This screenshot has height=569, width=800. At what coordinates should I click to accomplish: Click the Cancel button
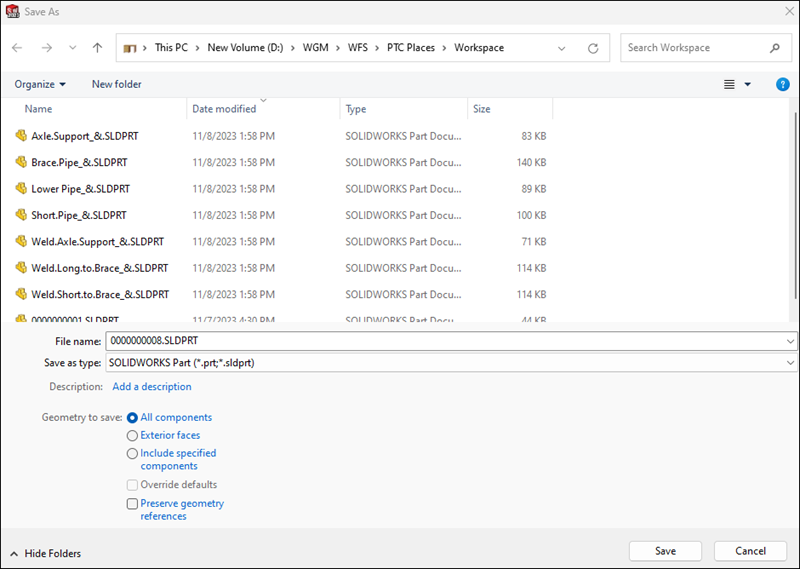coord(750,551)
